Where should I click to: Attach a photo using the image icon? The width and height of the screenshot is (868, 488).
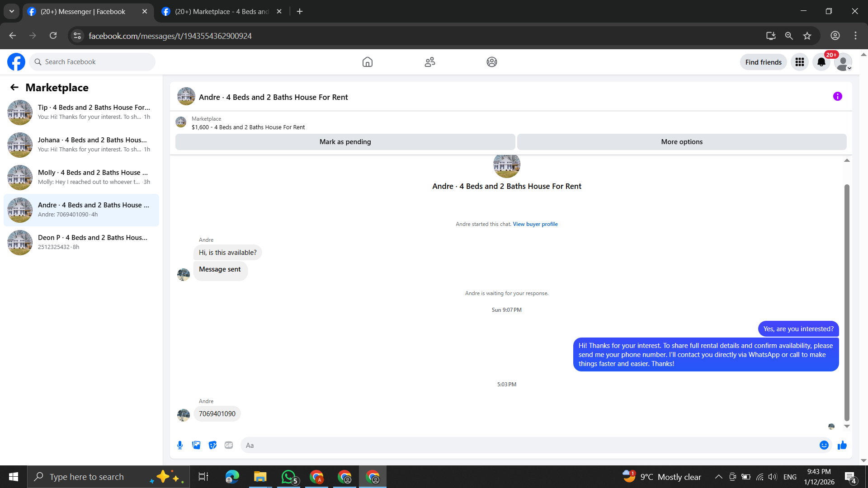(x=196, y=445)
